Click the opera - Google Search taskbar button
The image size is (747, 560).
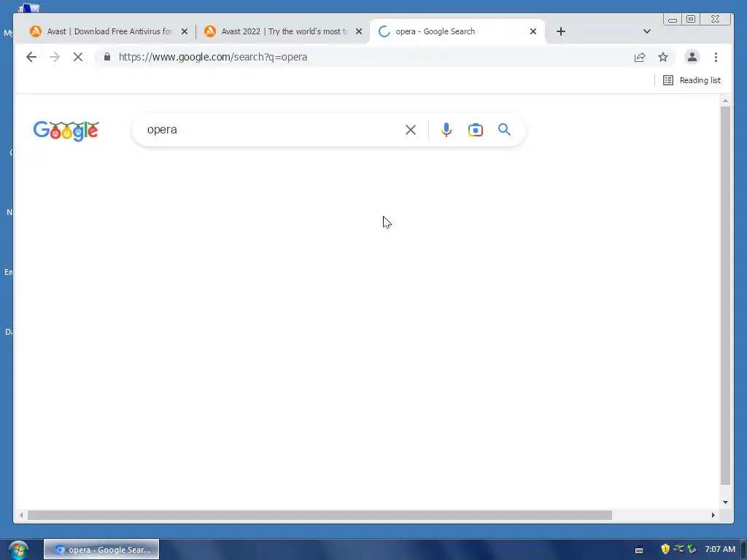[101, 550]
